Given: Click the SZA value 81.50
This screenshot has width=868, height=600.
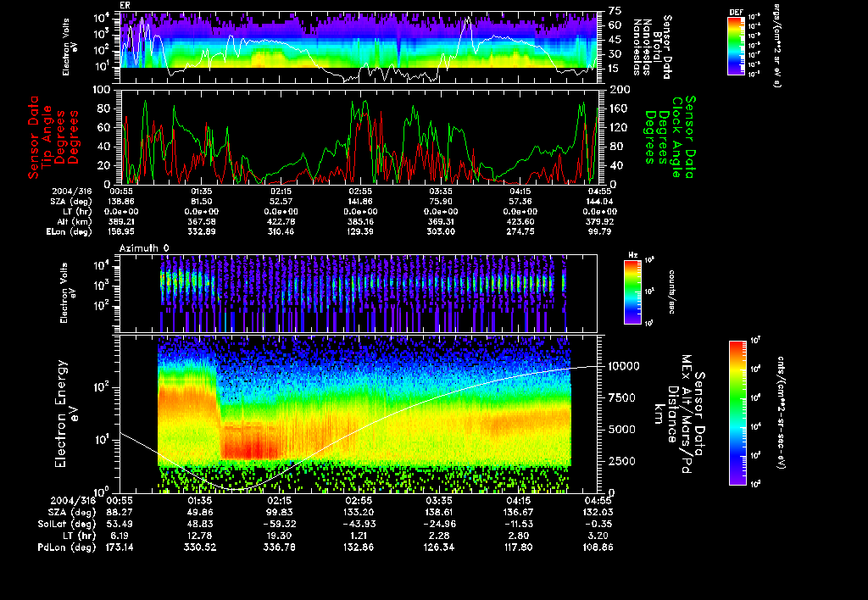Looking at the screenshot, I should click(201, 202).
